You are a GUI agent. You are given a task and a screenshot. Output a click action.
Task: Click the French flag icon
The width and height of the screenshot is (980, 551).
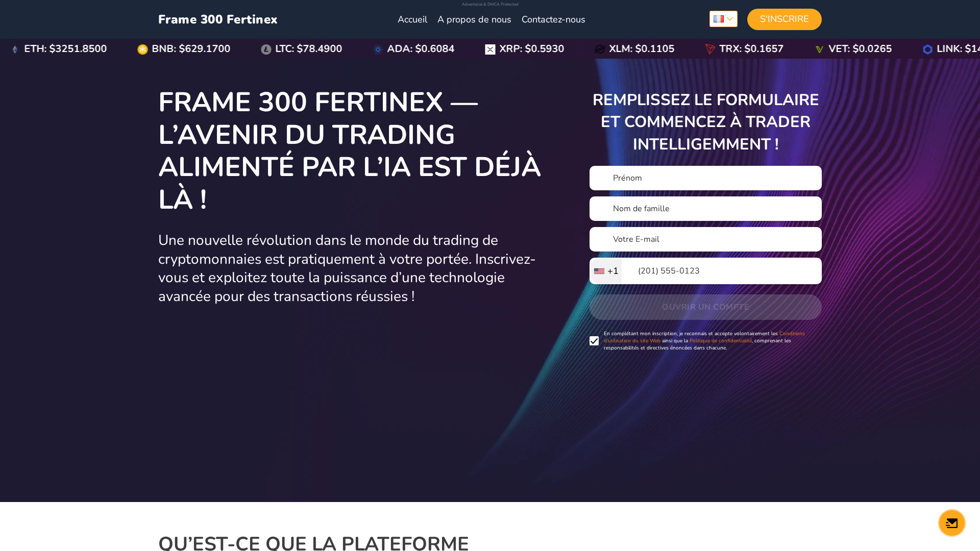point(719,19)
